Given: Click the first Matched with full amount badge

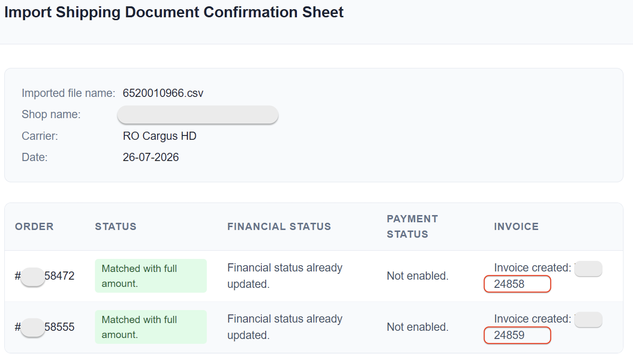Looking at the screenshot, I should [151, 276].
